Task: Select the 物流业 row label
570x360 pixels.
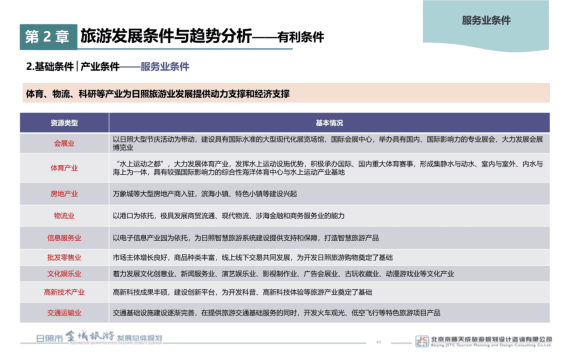Action: coord(64,216)
